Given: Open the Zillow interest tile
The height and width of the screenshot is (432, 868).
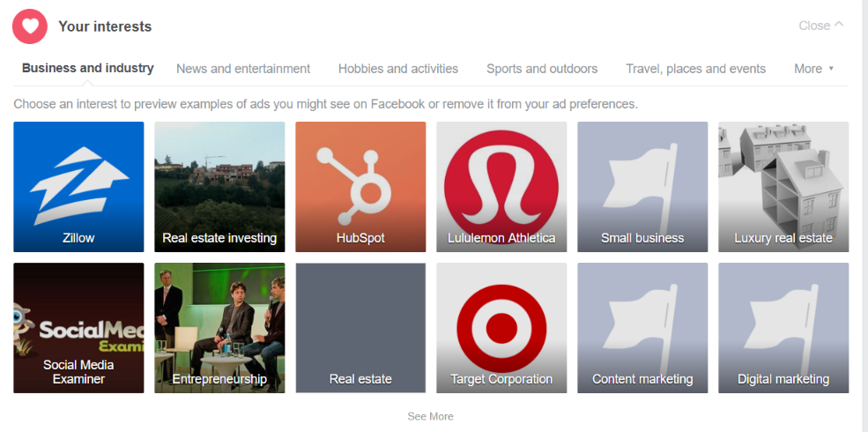Looking at the screenshot, I should click(x=78, y=187).
